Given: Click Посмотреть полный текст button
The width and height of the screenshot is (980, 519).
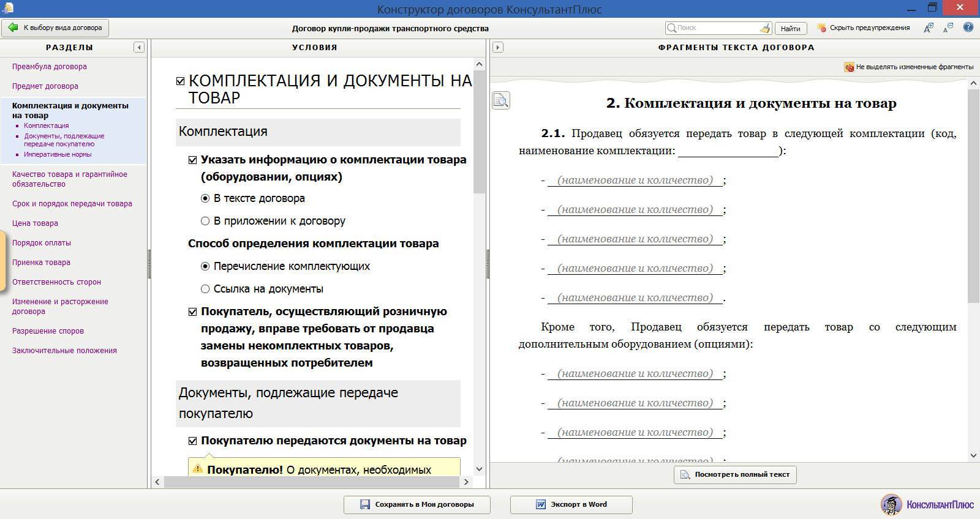Looking at the screenshot, I should click(x=735, y=474).
